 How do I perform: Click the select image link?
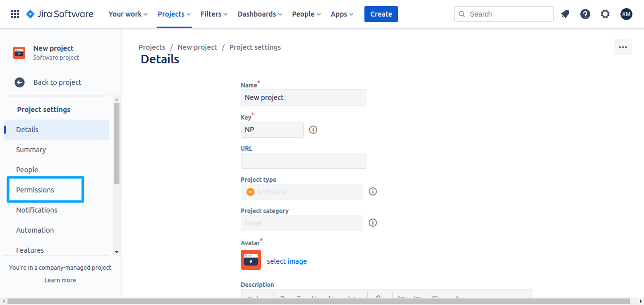287,261
